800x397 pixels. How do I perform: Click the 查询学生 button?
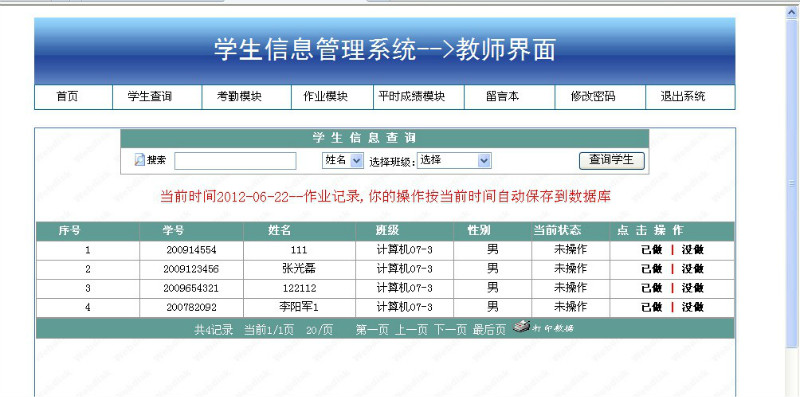pyautogui.click(x=612, y=160)
